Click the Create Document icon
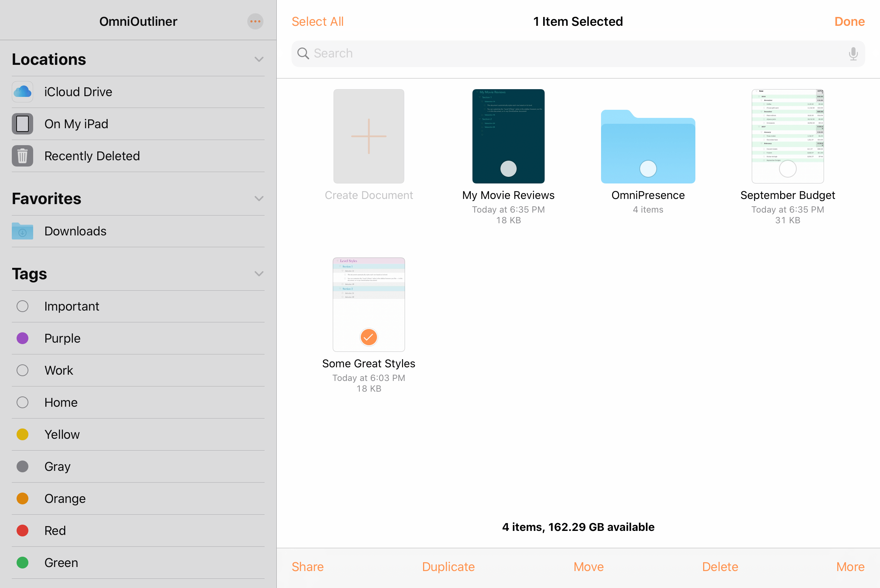This screenshot has width=880, height=588. point(368,136)
